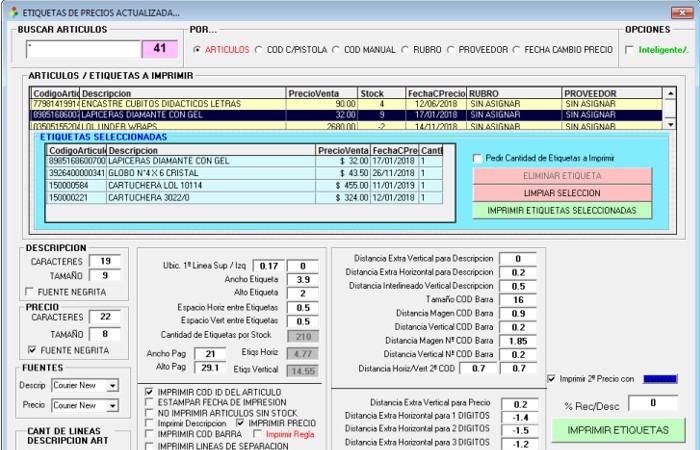Click the Ancho Etiqueta value field
Screen dimensions: 700x450
coord(301,279)
